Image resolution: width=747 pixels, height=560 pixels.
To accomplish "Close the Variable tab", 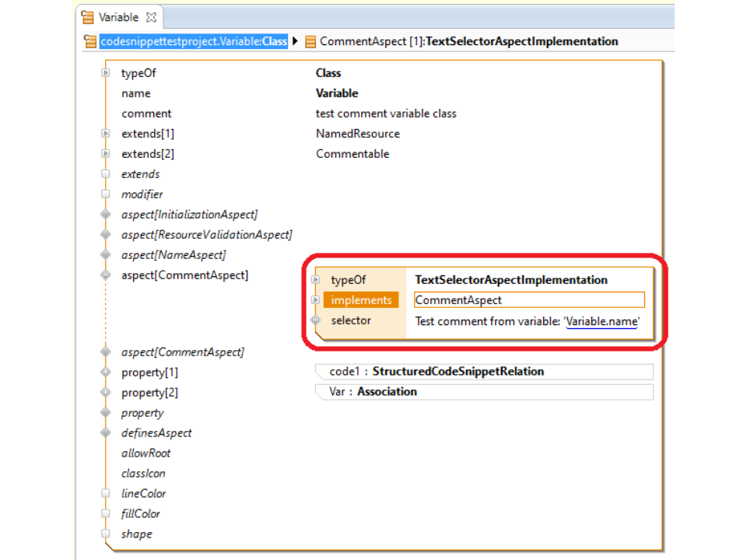I will coord(151,17).
